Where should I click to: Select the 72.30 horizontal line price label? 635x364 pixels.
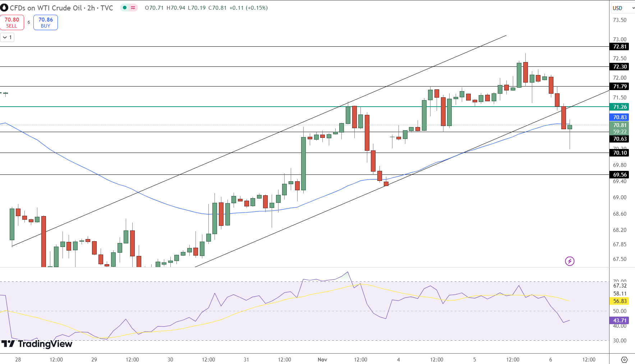click(x=619, y=67)
